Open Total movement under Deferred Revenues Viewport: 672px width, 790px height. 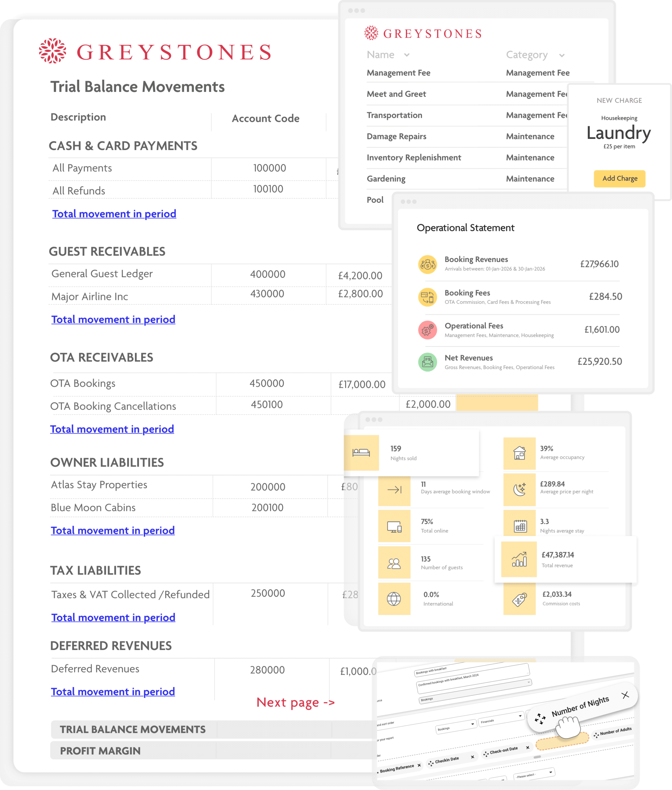(x=113, y=691)
